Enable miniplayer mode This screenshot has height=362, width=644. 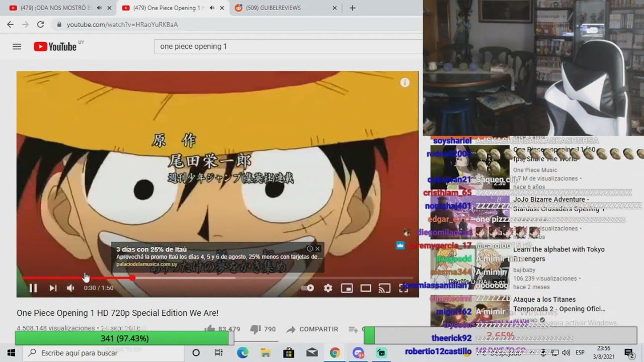(x=347, y=288)
